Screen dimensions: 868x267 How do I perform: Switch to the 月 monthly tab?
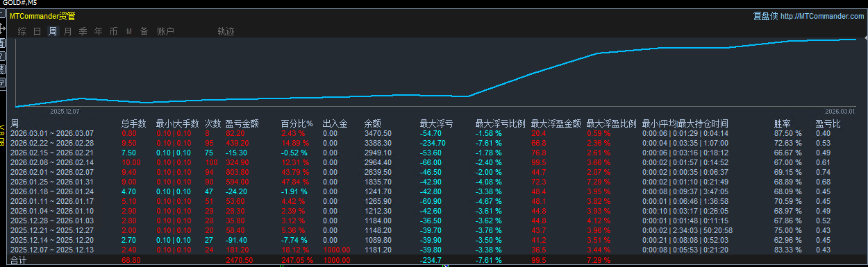coord(68,31)
